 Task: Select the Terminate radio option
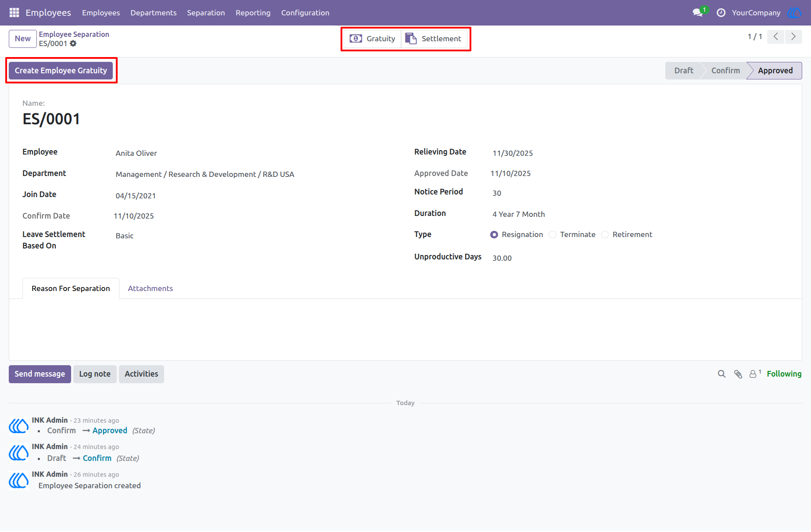pyautogui.click(x=553, y=235)
